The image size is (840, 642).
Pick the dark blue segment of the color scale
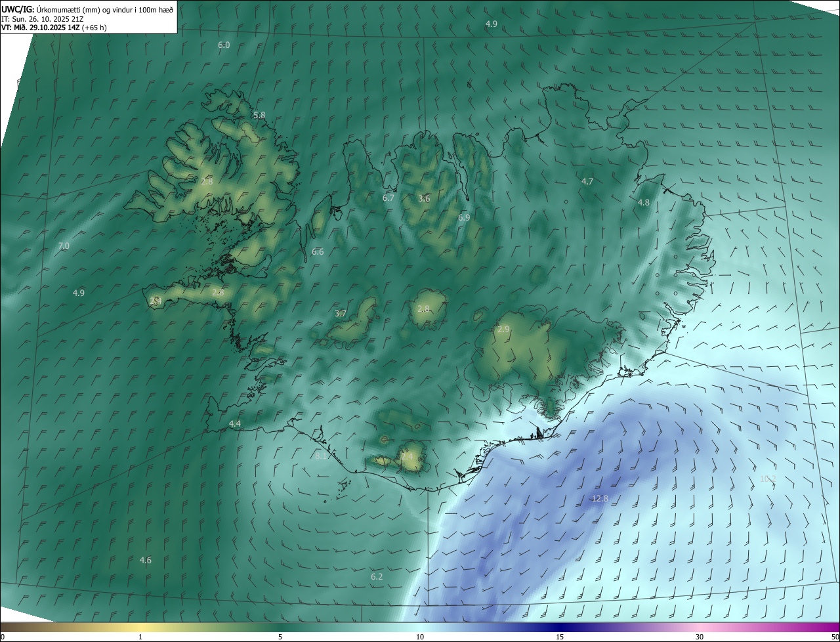[x=560, y=627]
